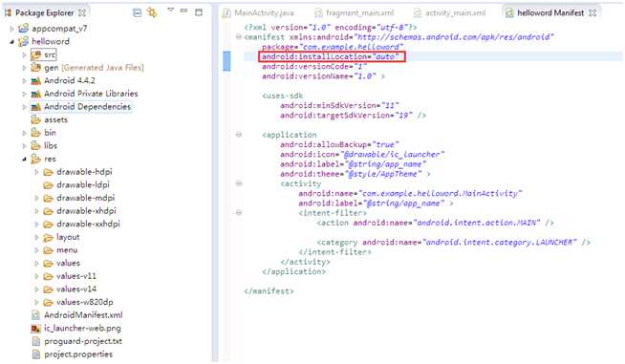Click the AndroidManifest.xml file icon
This screenshot has height=364, width=625.
(36, 315)
